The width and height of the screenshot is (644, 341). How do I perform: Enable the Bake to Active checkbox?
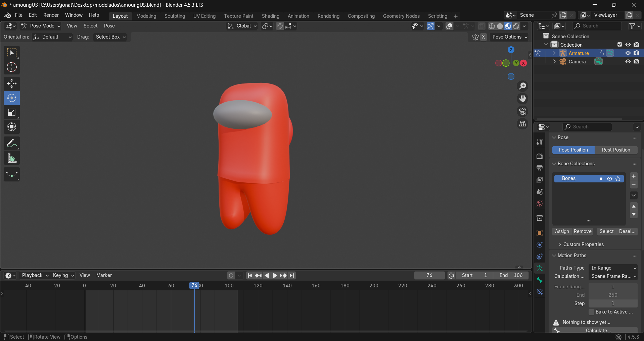pyautogui.click(x=592, y=312)
